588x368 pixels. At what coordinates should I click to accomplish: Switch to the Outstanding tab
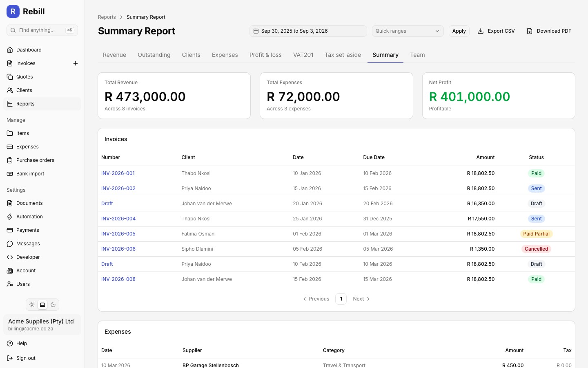click(x=154, y=55)
